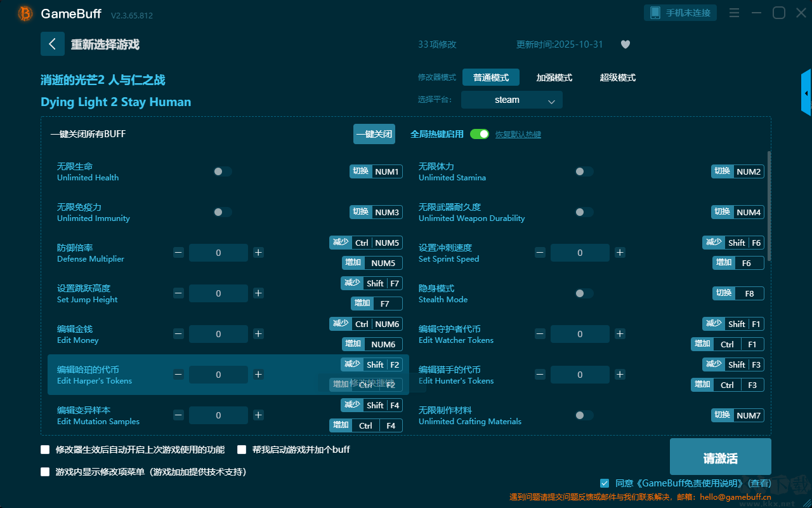Increase Edit Money value
The height and width of the screenshot is (508, 812).
click(258, 334)
